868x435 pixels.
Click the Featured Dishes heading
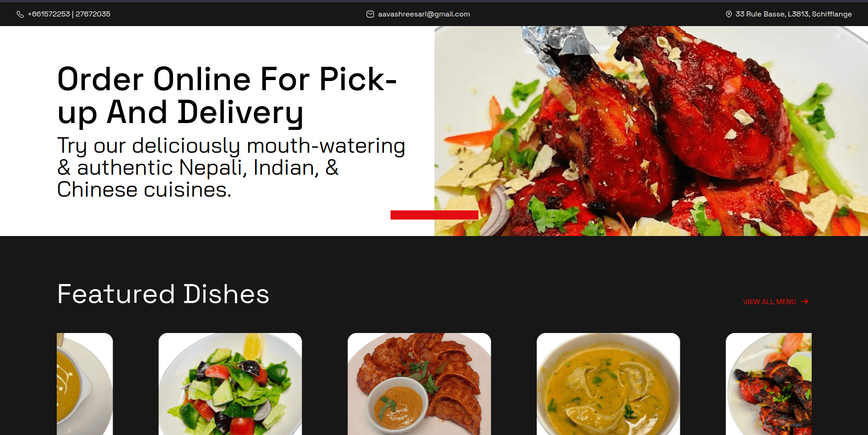(163, 294)
